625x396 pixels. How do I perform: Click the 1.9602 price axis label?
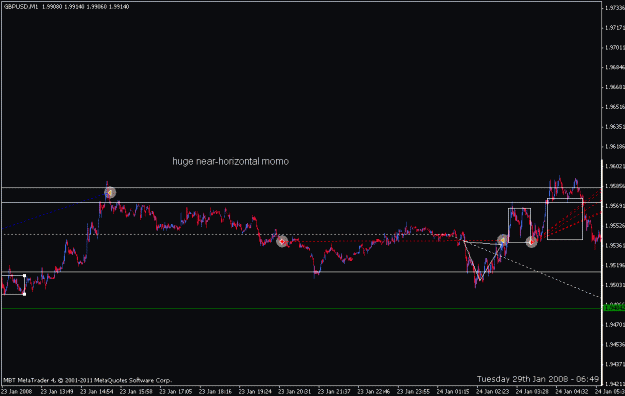point(615,166)
